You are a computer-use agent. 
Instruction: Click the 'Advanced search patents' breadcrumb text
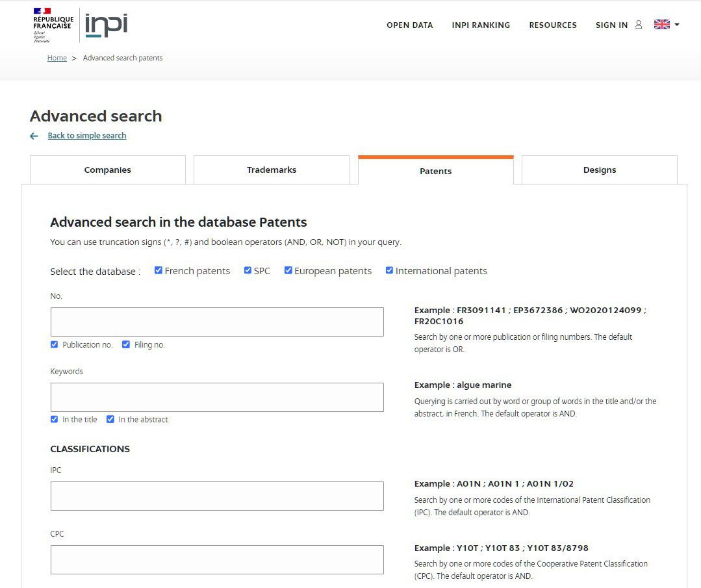[123, 58]
